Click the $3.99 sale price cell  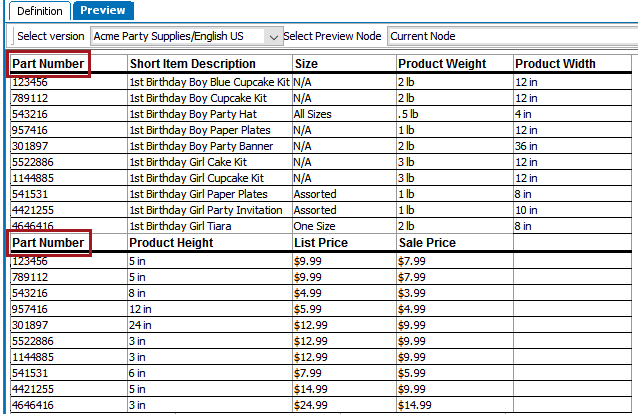tap(455, 293)
